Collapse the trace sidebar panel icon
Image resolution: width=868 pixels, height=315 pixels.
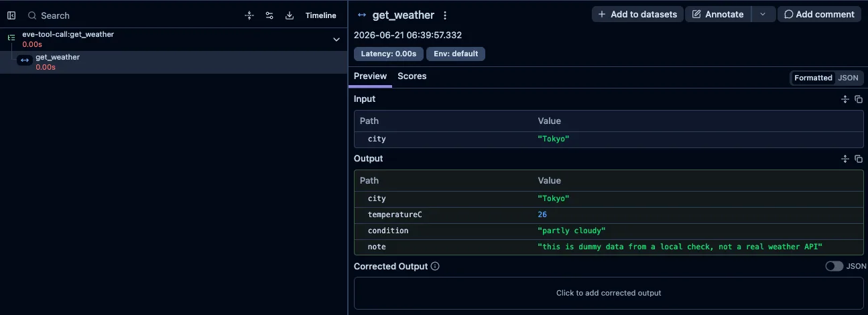(x=11, y=15)
